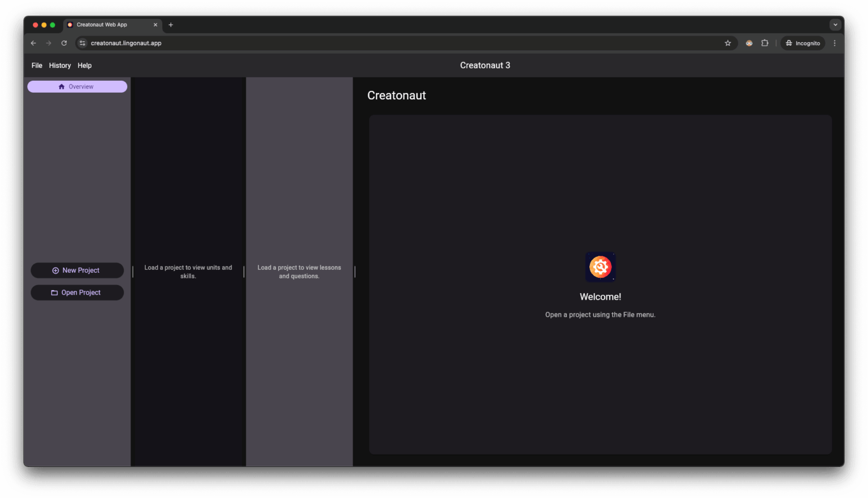The image size is (868, 498).
Task: Click the folder icon on Open Project
Action: [54, 292]
